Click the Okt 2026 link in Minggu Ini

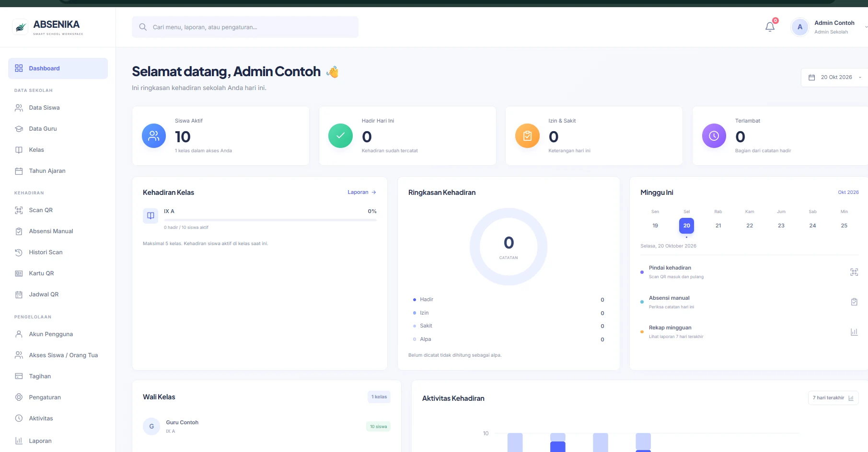coord(848,192)
